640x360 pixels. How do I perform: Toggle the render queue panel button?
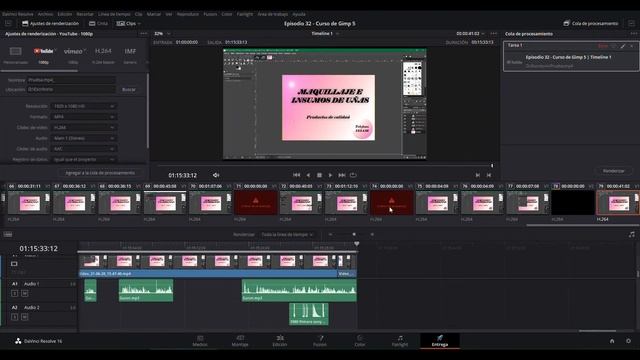coord(591,24)
